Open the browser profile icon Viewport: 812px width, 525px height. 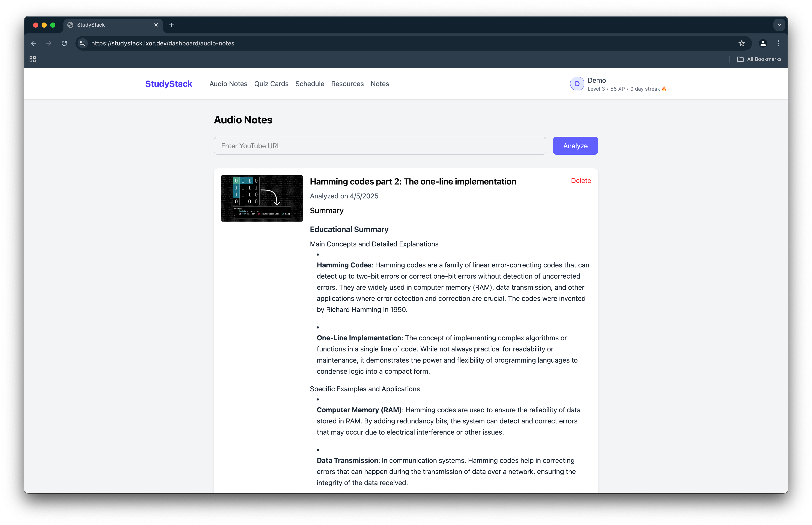coord(763,43)
